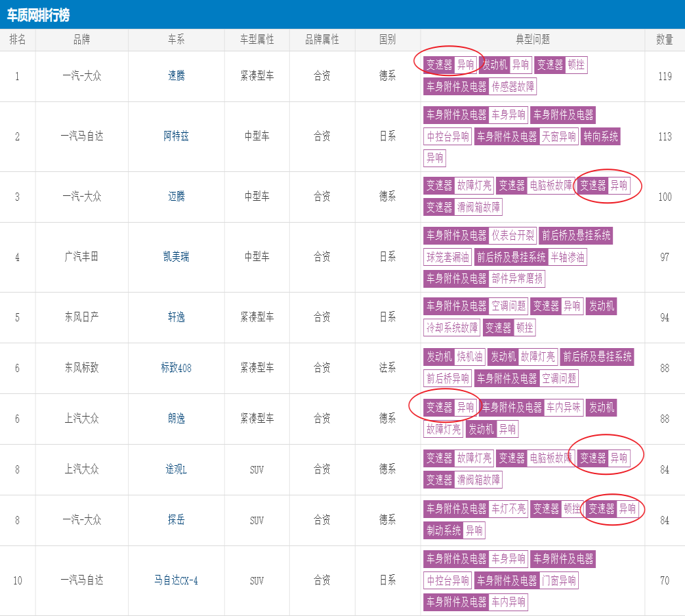
Task: Select the 变速器 顿挫 tag in 速腾 row
Action: (560, 65)
